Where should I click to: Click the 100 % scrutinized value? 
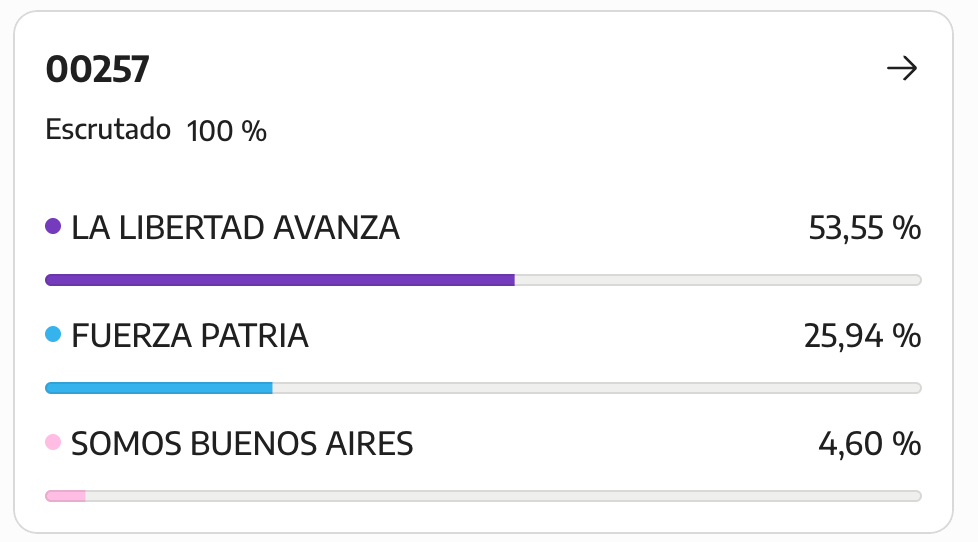226,131
